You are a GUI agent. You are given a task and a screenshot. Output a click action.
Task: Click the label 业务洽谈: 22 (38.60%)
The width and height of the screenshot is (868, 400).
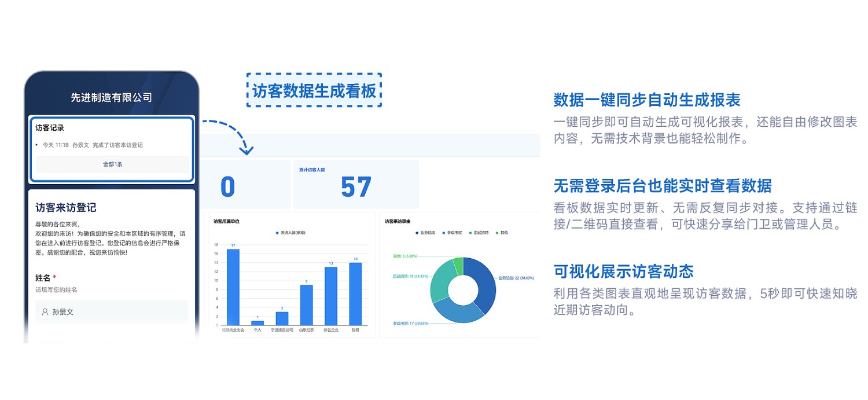pos(516,278)
